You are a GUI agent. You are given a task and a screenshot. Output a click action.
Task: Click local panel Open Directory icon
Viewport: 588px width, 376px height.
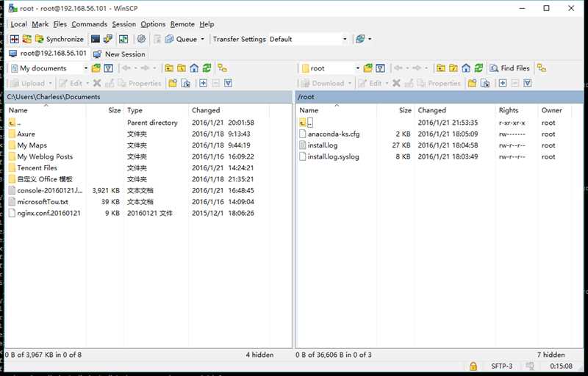(96, 68)
